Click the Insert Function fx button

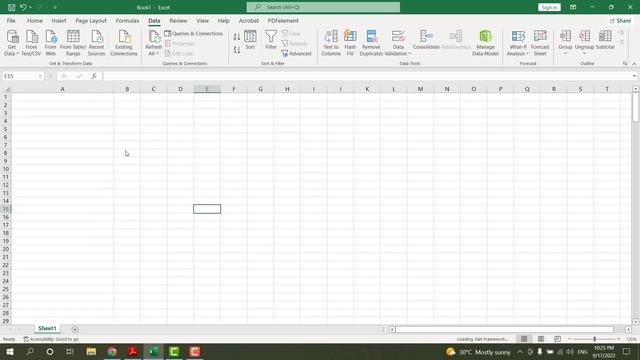click(94, 76)
